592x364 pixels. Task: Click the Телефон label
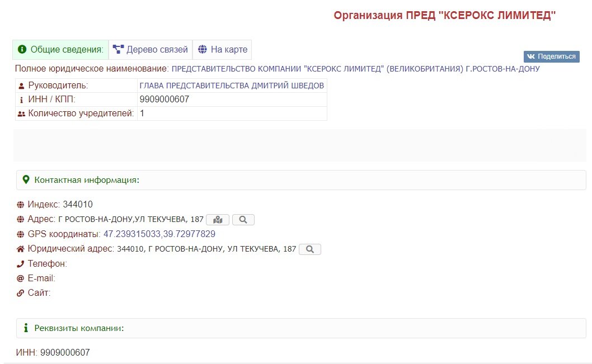click(47, 264)
